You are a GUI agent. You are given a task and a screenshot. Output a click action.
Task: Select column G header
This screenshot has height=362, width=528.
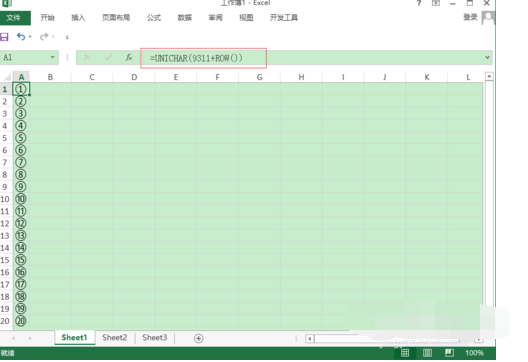259,77
